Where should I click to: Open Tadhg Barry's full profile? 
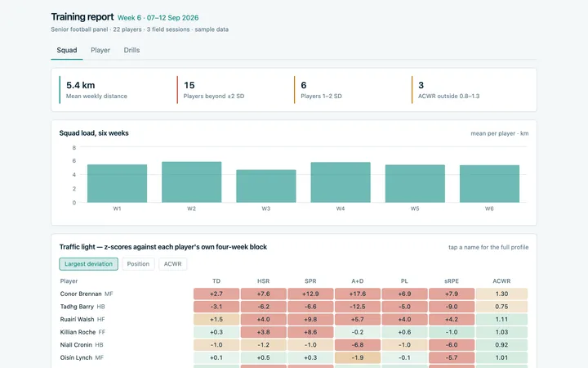(77, 307)
